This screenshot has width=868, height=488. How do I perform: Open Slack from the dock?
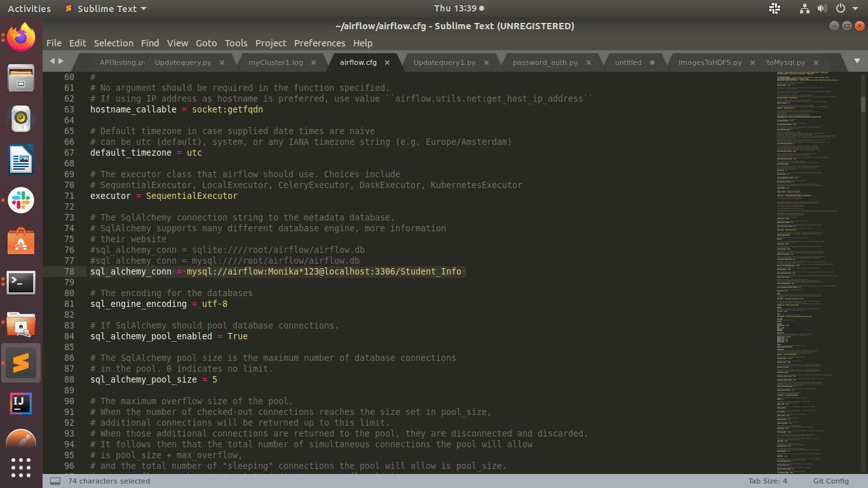(x=21, y=201)
